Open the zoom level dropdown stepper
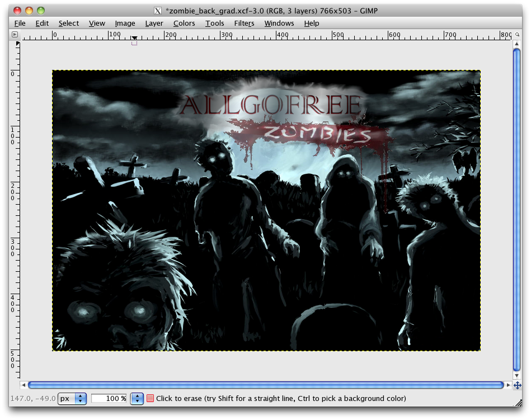This screenshot has height=420, width=531. point(137,399)
